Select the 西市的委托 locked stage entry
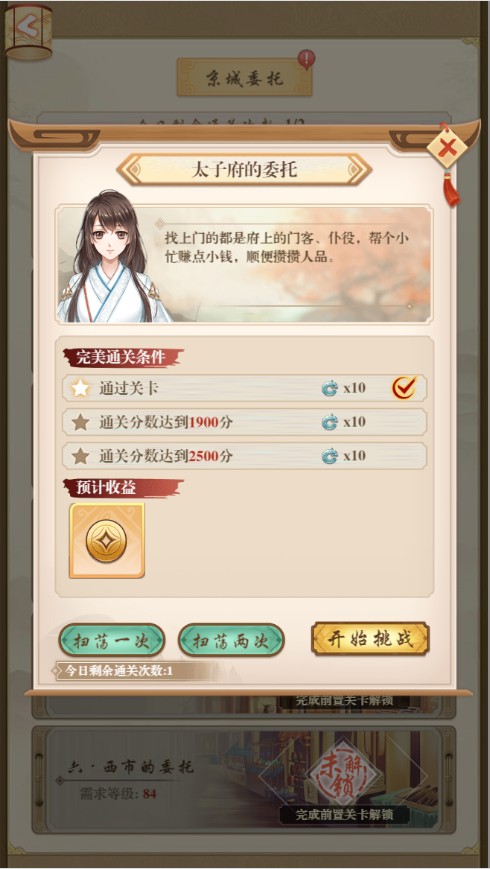 pyautogui.click(x=244, y=780)
